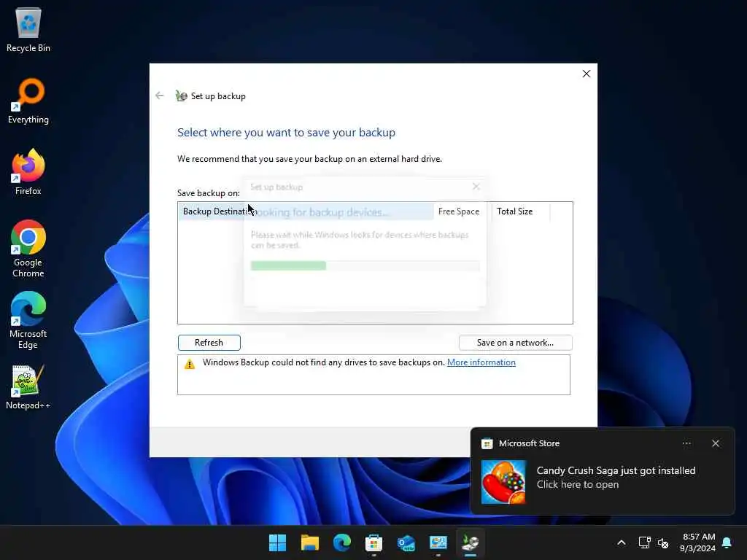Image resolution: width=747 pixels, height=560 pixels.
Task: Open Microsoft Store from the taskbar
Action: point(374,542)
